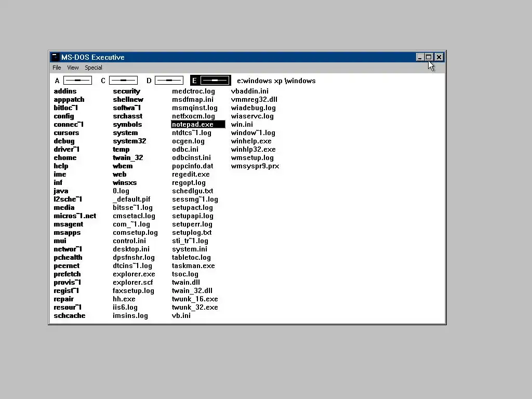Select the apppatch directory
The image size is (532, 399).
click(x=69, y=99)
